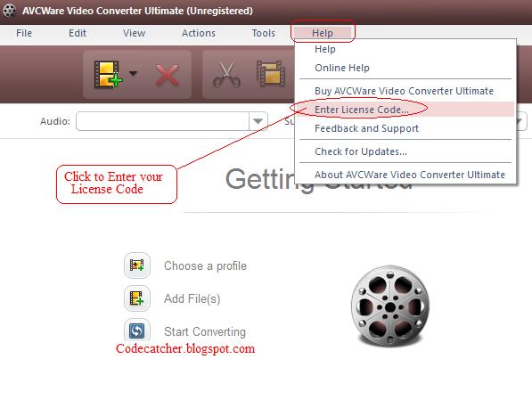Viewport: 532px width, 408px height.
Task: Click the merge filmstrips toolbar icon
Action: (271, 73)
